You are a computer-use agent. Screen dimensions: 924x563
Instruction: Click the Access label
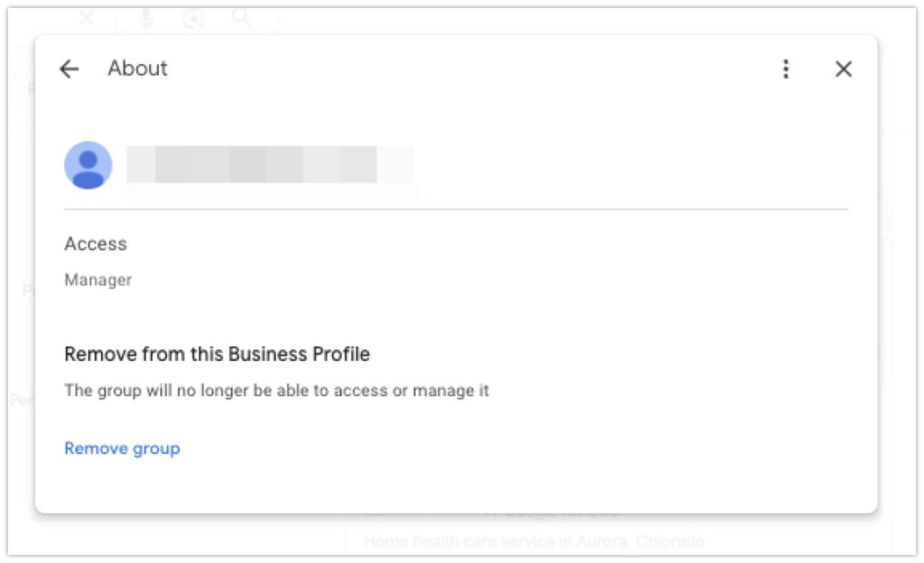tap(96, 244)
